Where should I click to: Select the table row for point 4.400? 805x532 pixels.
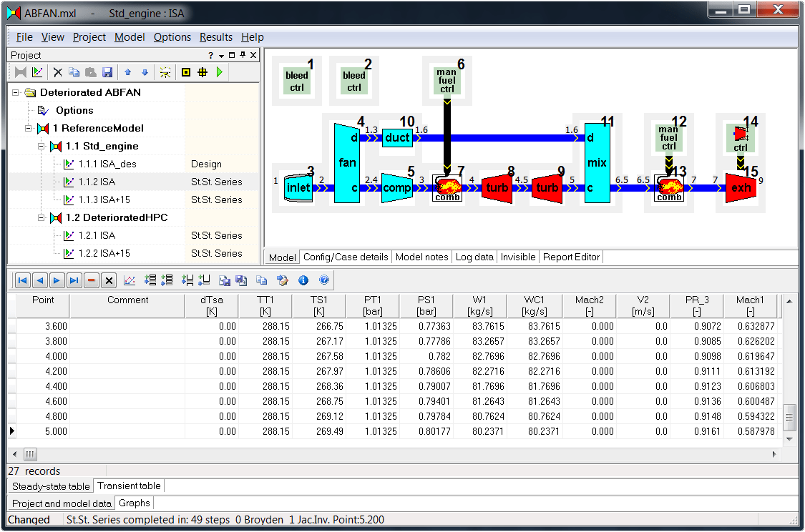395,386
